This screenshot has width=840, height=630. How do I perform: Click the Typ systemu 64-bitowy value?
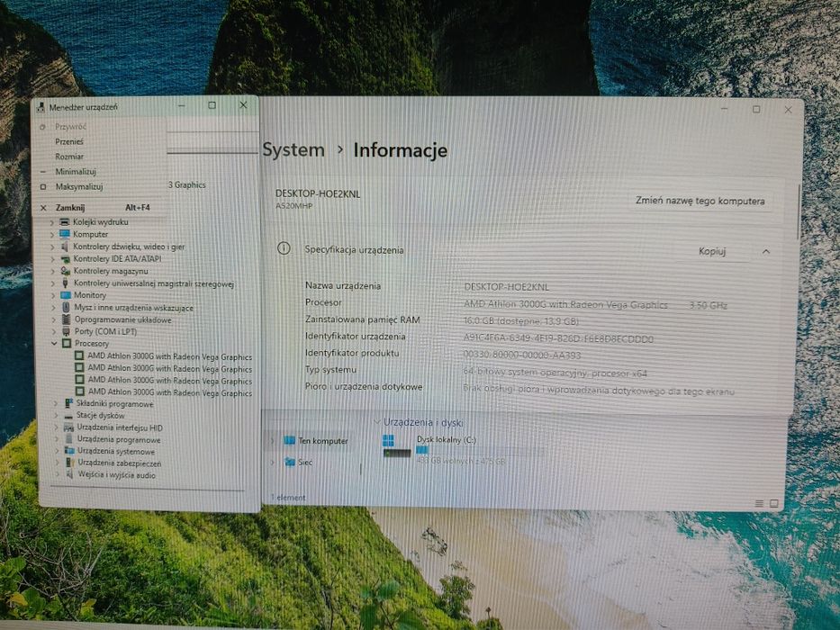(x=555, y=373)
